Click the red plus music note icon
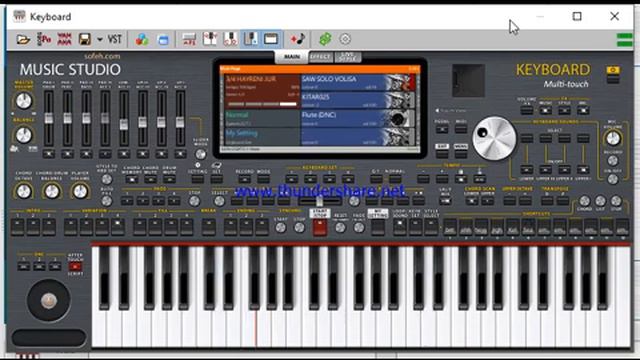The image size is (640, 360). [298, 39]
